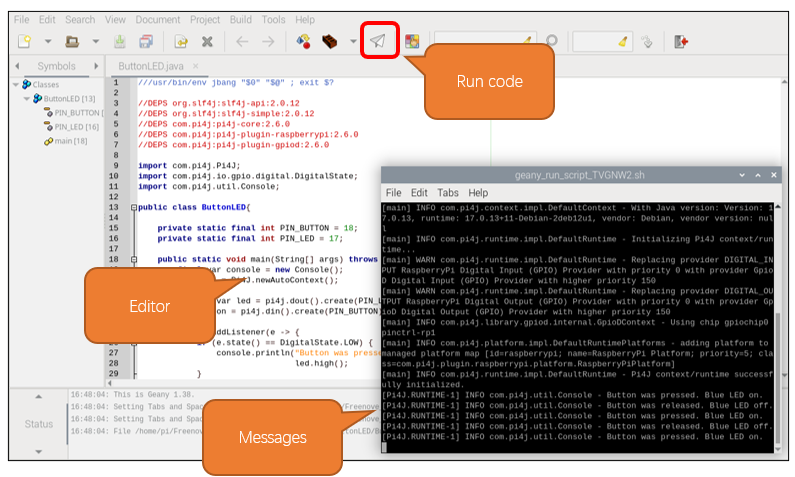Screen dimensions: 795x477
Task: Click 'public class ButtonLED{' code line
Action: pos(194,207)
